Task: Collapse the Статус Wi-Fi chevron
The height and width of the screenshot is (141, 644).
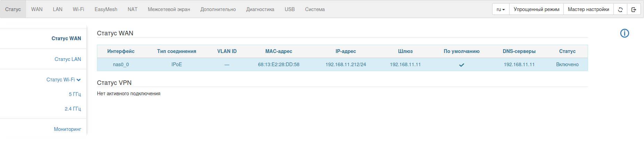Action: point(79,80)
